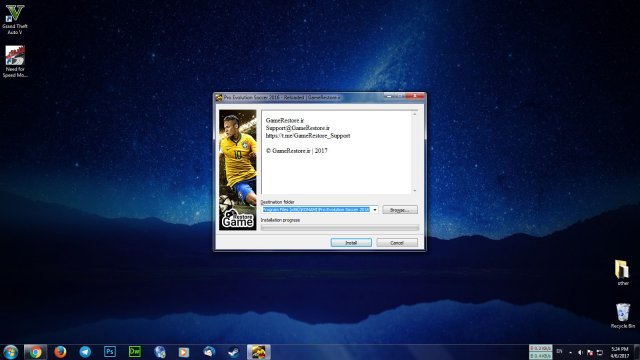Click the installation progress bar
This screenshot has width=640, height=360.
[x=340, y=228]
